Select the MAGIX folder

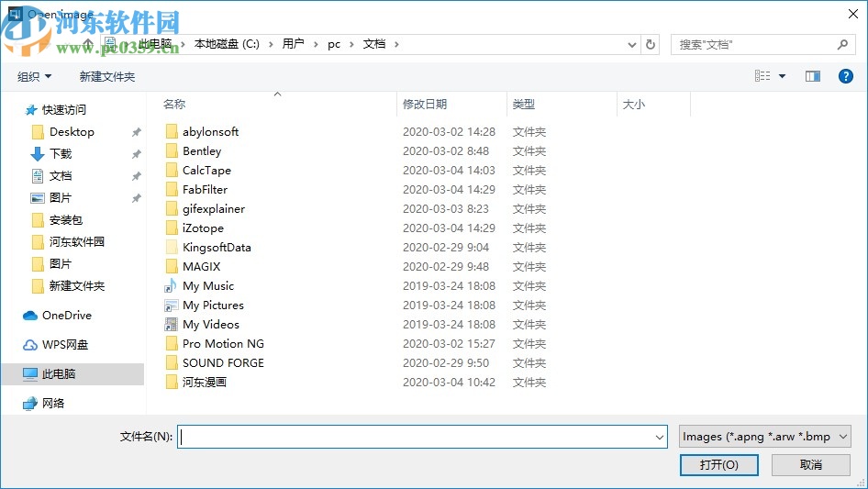coord(202,266)
